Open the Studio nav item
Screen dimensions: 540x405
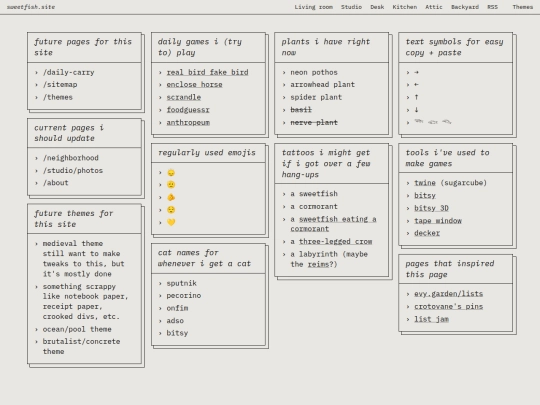tap(351, 7)
